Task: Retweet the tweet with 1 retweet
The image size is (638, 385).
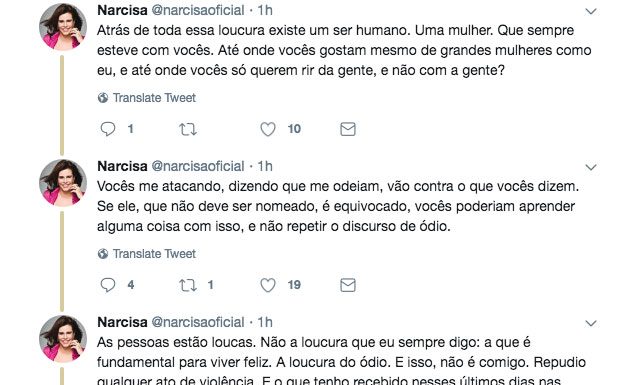Action: 188,285
